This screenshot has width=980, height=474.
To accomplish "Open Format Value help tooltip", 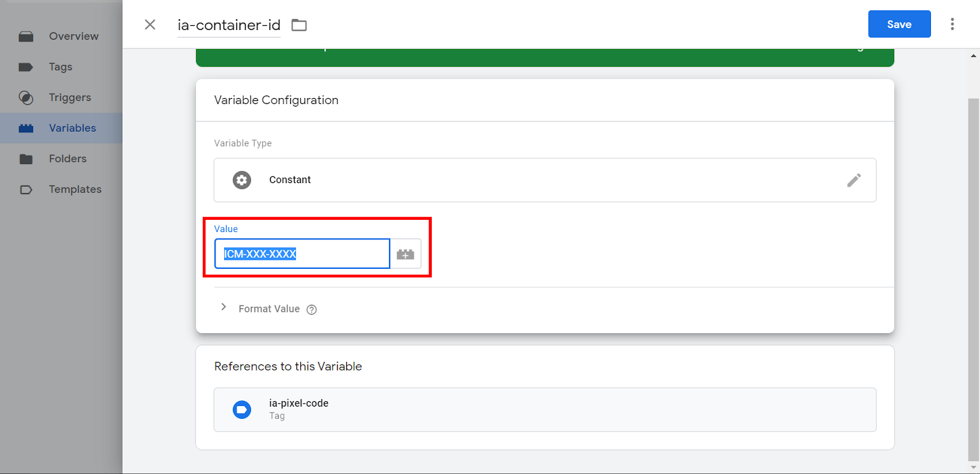I will point(312,310).
